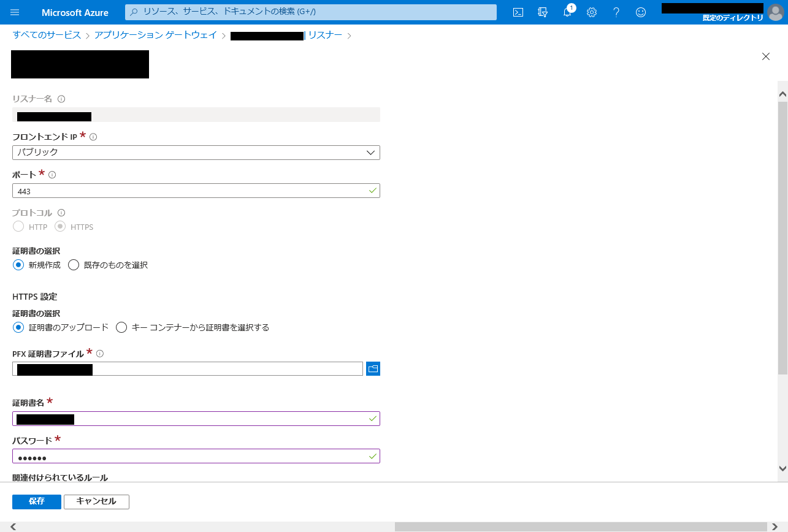The height and width of the screenshot is (532, 788).
Task: Select キー コンテナーから証明書を選択する option
Action: 121,327
